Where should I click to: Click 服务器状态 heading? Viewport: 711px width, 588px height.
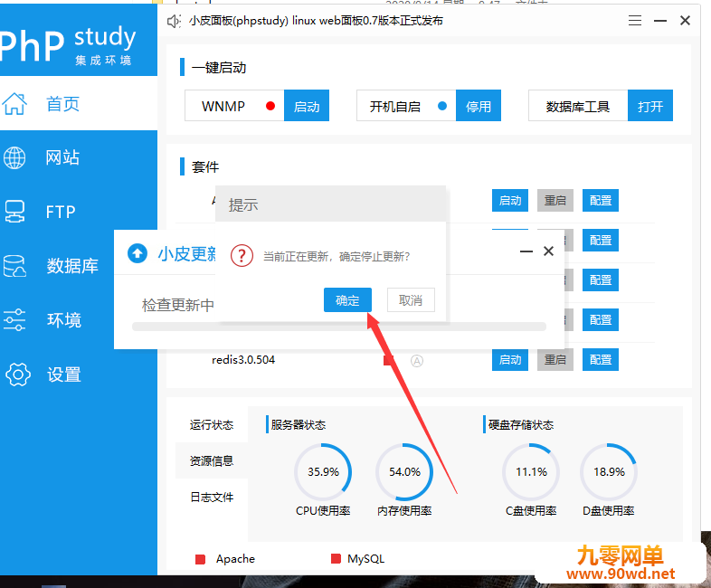coord(298,425)
